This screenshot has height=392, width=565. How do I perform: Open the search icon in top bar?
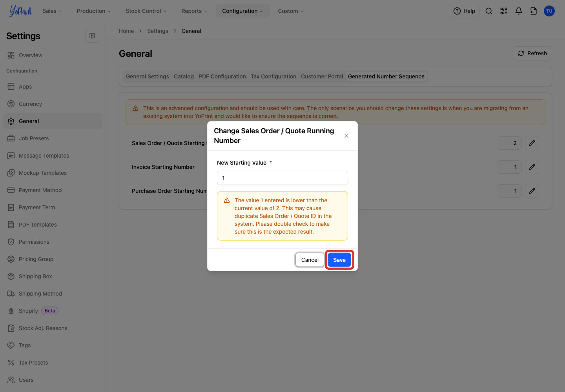click(x=489, y=11)
